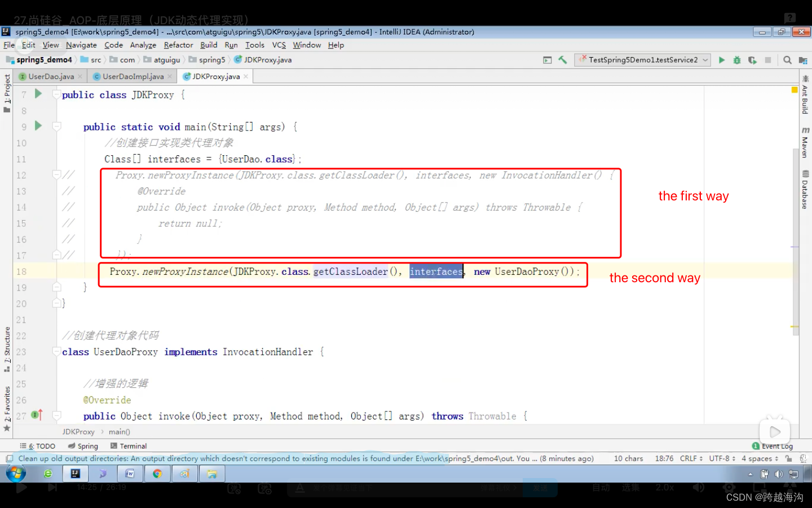The image size is (812, 508).
Task: Toggle the TODO tool window
Action: click(x=38, y=446)
